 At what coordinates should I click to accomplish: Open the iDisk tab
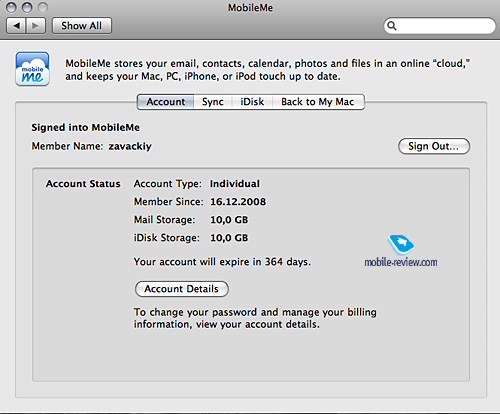click(x=252, y=102)
